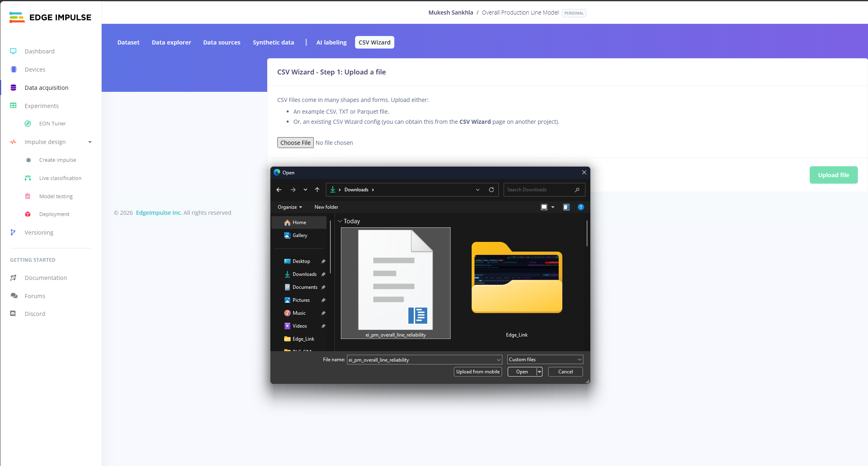The width and height of the screenshot is (868, 466).
Task: Click the Live classification icon
Action: click(28, 178)
